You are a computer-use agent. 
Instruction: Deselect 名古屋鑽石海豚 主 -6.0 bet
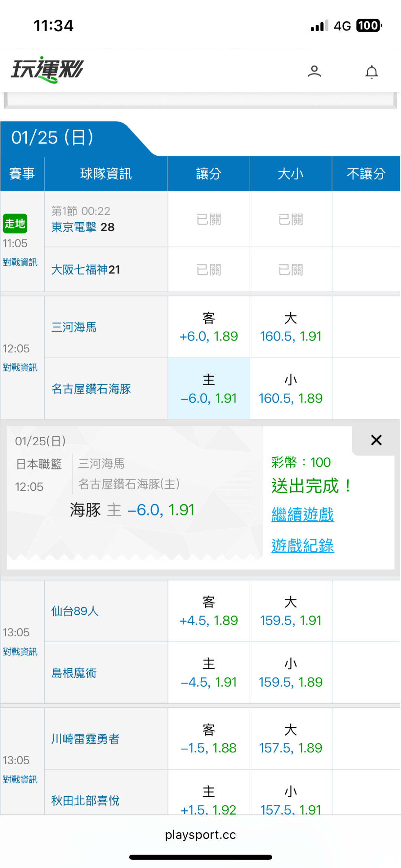[x=209, y=389]
